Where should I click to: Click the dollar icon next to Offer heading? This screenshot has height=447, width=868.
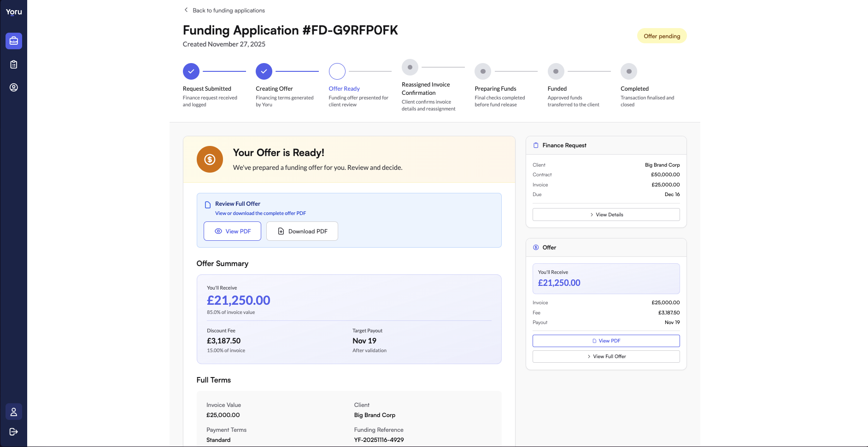(535, 247)
